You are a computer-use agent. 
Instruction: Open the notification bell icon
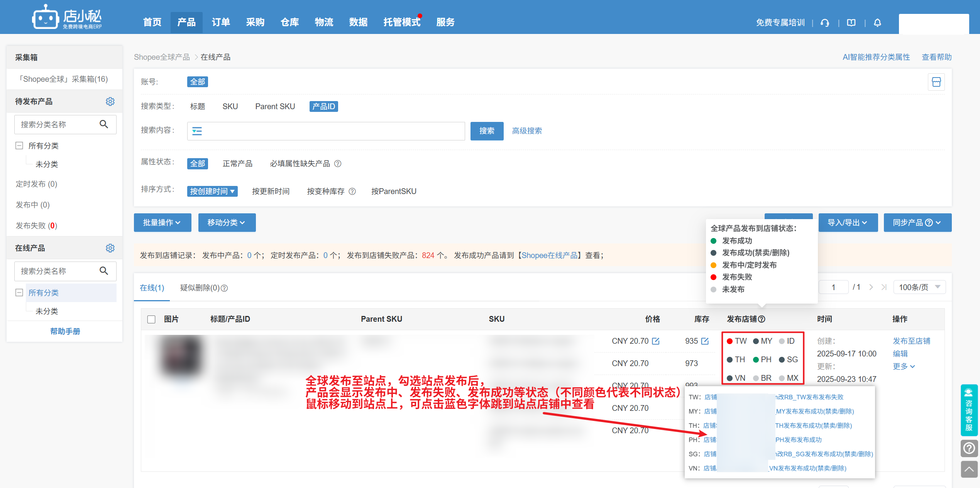click(x=877, y=23)
